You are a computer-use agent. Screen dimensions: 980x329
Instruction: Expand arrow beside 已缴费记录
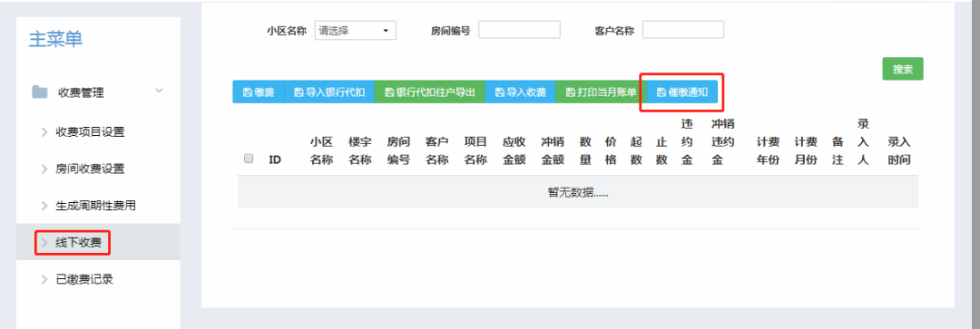44,279
